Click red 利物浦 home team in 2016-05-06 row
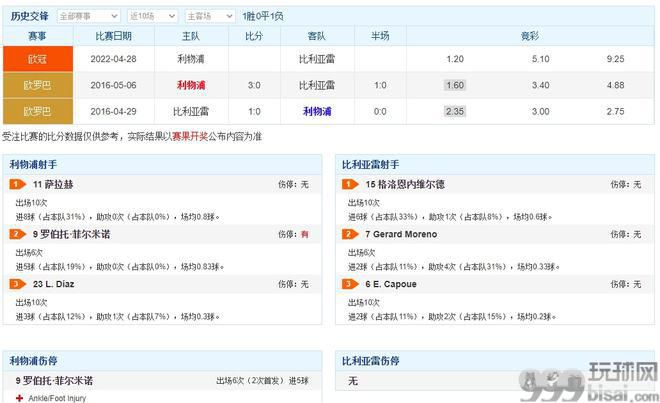This screenshot has width=660, height=403. click(x=191, y=85)
